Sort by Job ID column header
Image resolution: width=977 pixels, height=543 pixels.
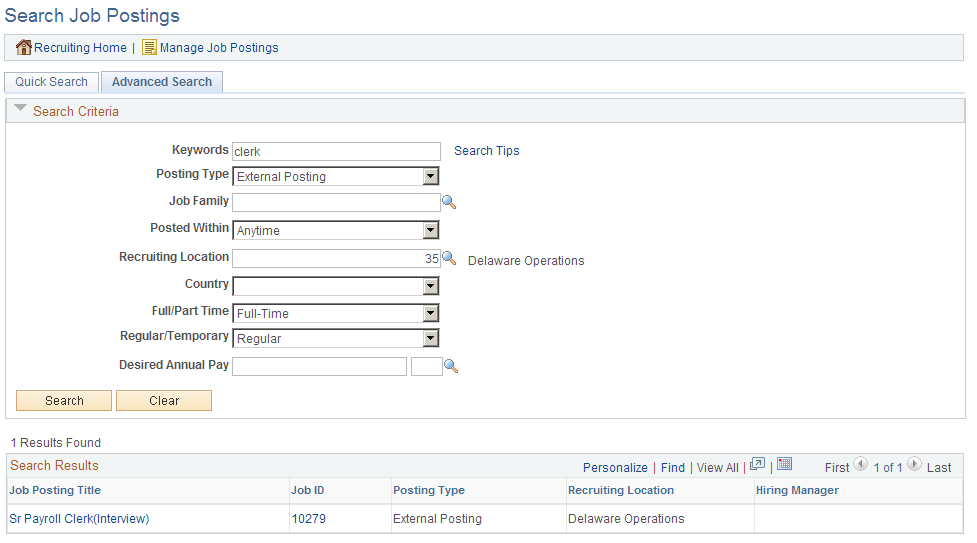308,490
